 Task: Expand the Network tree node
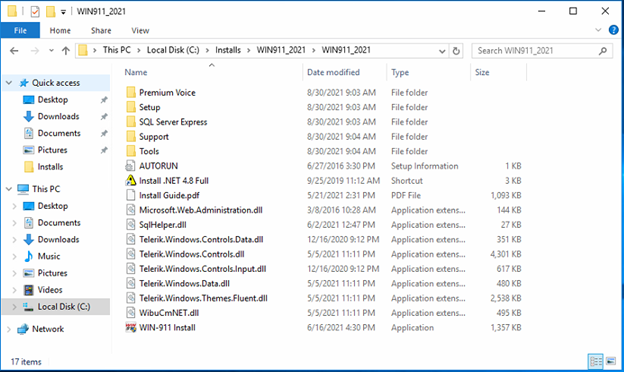[9, 329]
